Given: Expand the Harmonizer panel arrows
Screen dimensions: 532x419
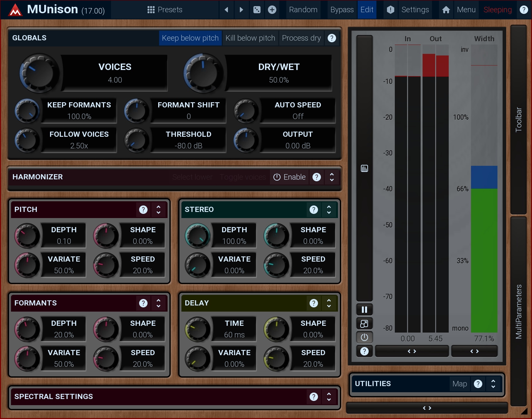Looking at the screenshot, I should coord(332,177).
